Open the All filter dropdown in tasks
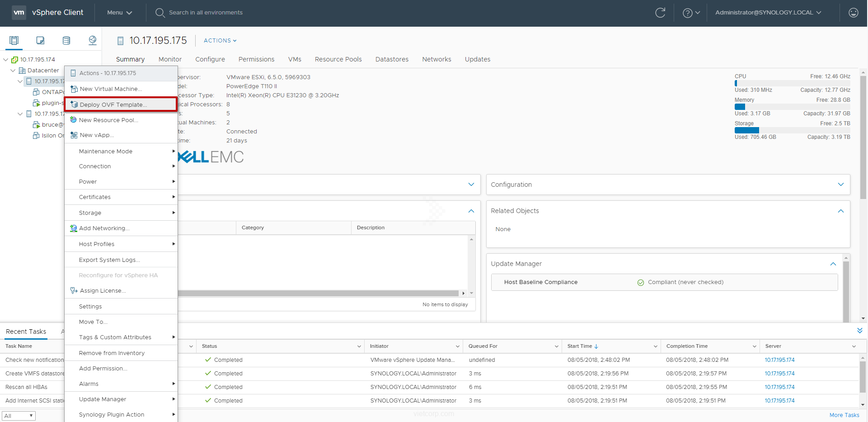 click(x=19, y=416)
